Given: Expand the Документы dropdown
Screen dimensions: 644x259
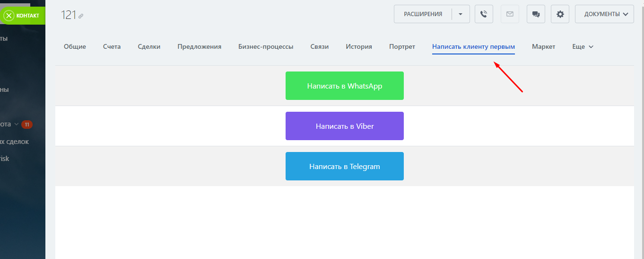Looking at the screenshot, I should point(604,14).
